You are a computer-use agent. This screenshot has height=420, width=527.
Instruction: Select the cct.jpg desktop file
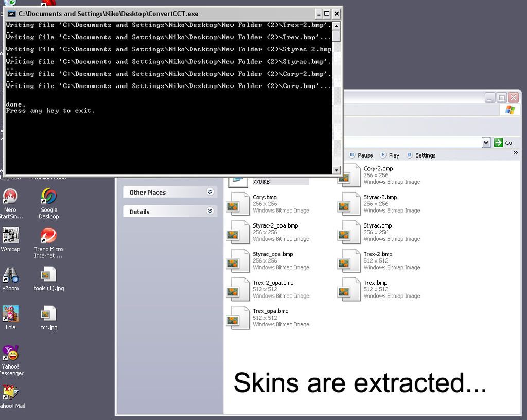click(x=49, y=314)
